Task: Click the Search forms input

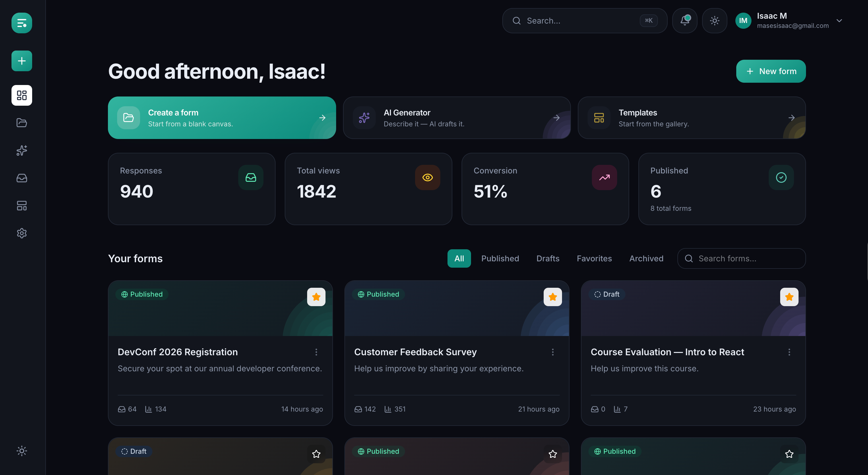Action: point(741,258)
